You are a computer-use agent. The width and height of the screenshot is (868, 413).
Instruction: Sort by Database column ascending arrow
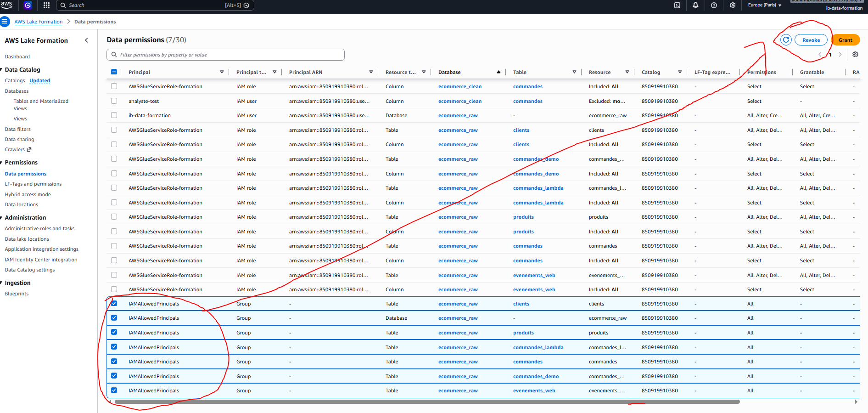tap(498, 72)
